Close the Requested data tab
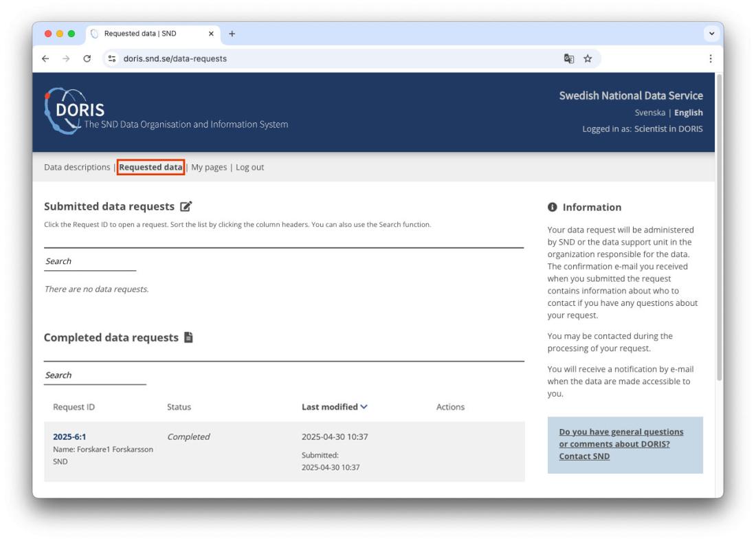The width and height of the screenshot is (756, 541). 211,34
